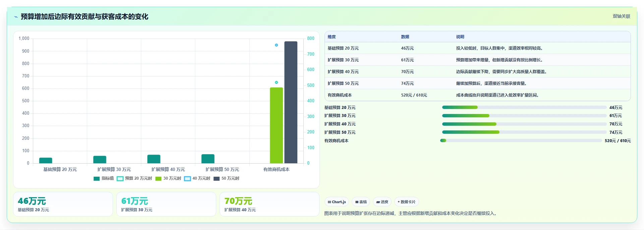Click the x-axis label 基础预算 20 万元
The height and width of the screenshot is (230, 644).
[x=60, y=170]
